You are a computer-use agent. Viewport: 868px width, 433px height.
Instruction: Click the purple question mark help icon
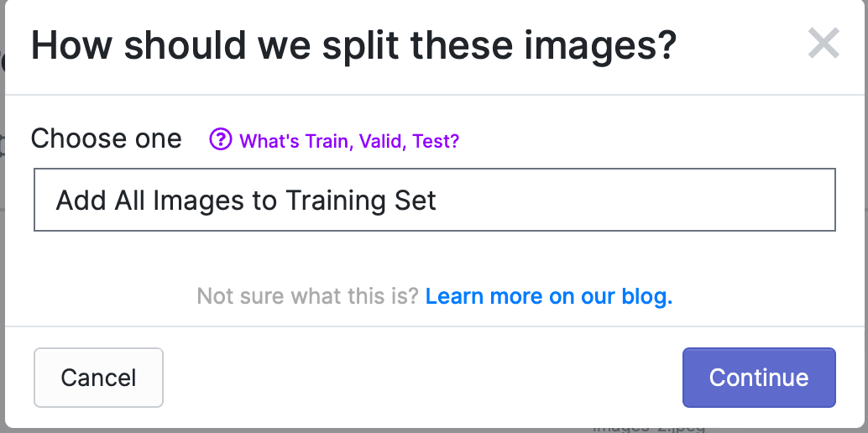(220, 139)
